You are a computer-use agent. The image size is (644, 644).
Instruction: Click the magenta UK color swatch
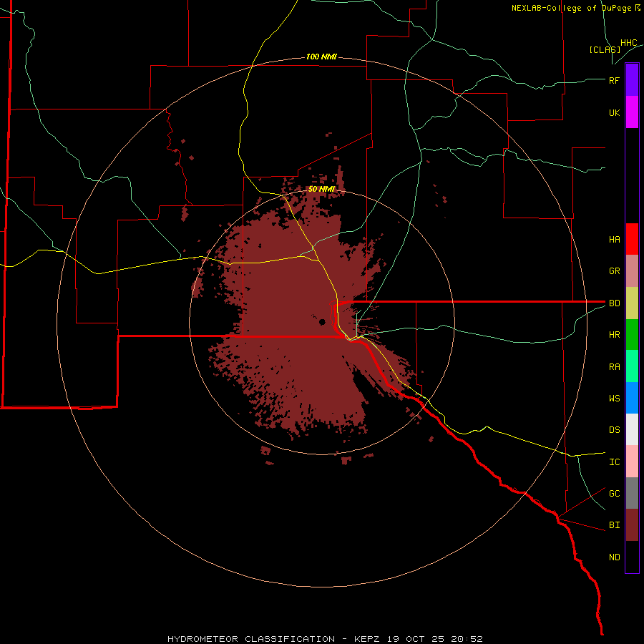(632, 112)
